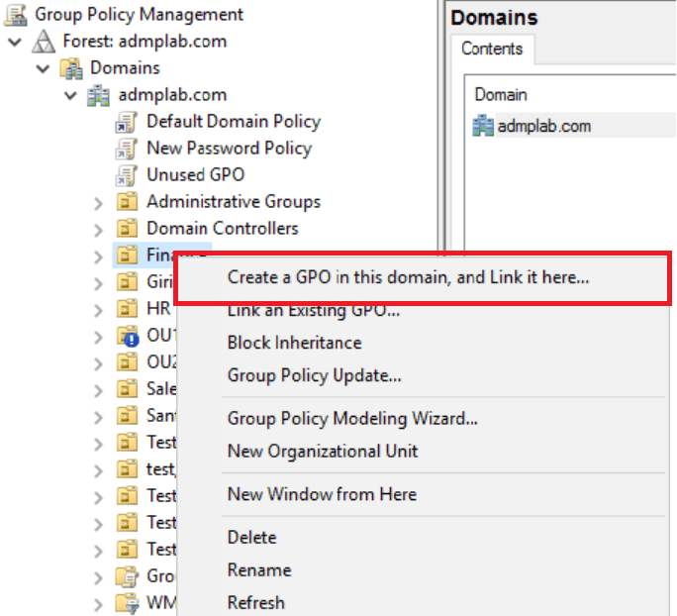The width and height of the screenshot is (677, 616).
Task: Click the Unused GPO link icon
Action: coord(127,175)
